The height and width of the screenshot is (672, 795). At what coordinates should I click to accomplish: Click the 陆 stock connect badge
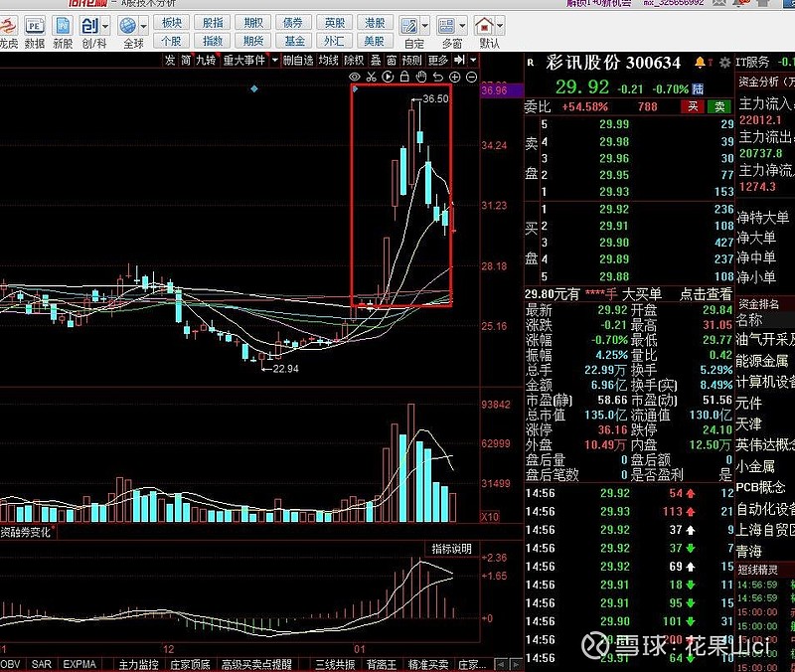click(x=698, y=88)
